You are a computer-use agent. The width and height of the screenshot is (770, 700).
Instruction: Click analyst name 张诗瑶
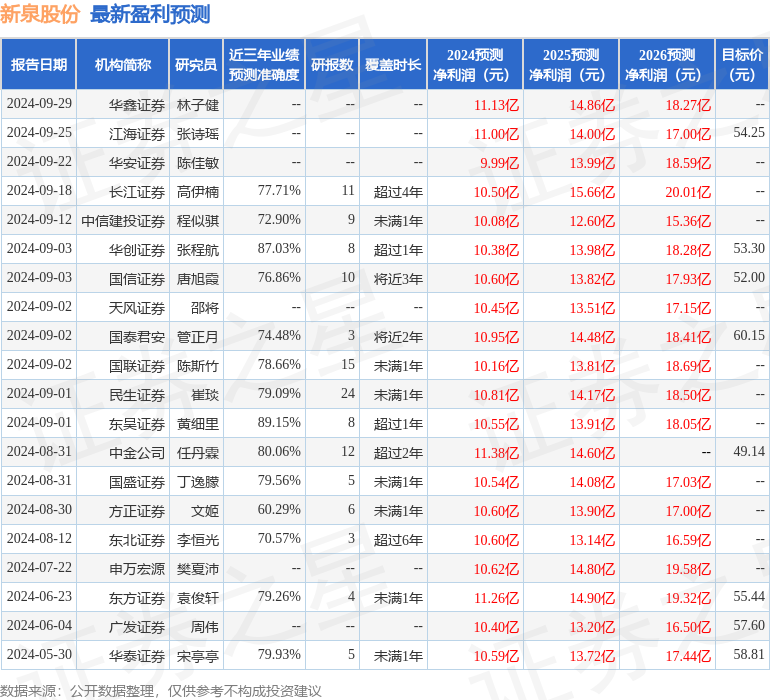[198, 134]
